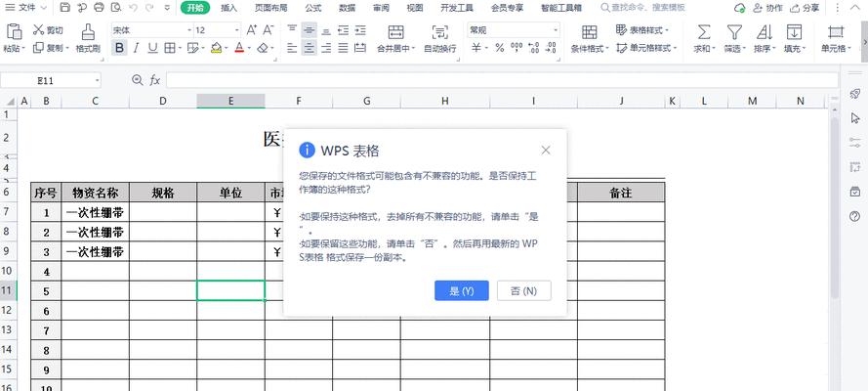Apply fill color bucket icon
This screenshot has width=868, height=391.
[216, 48]
